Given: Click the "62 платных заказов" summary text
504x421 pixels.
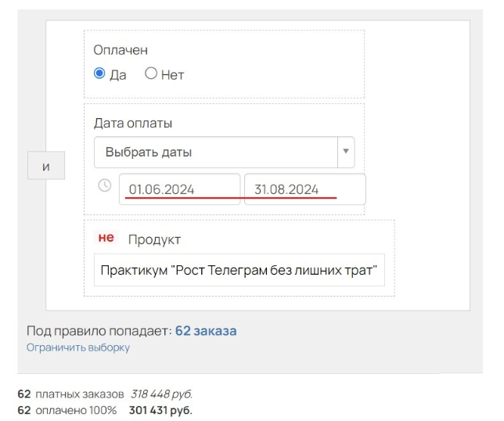Looking at the screenshot, I should coord(70,394).
